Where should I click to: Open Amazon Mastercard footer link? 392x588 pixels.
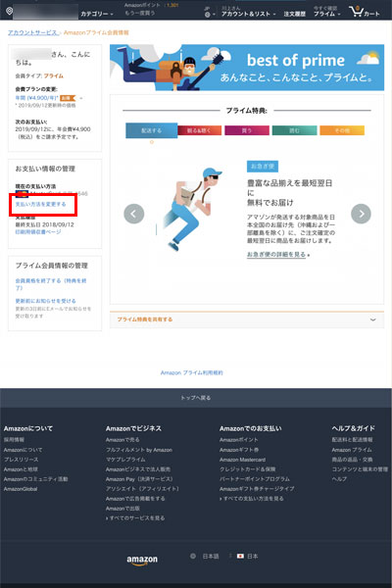tap(243, 460)
